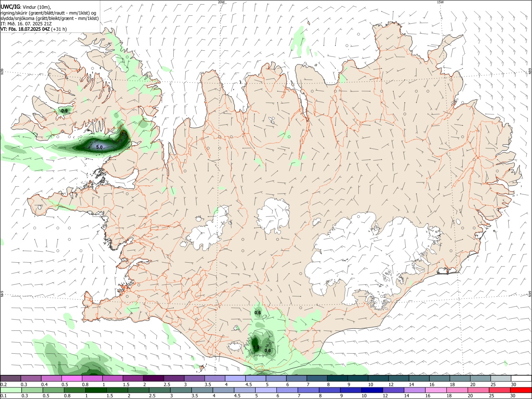Click the pale lavender snow swatch starting at 4
Image resolution: width=532 pixels, height=399 pixels.
point(234,378)
